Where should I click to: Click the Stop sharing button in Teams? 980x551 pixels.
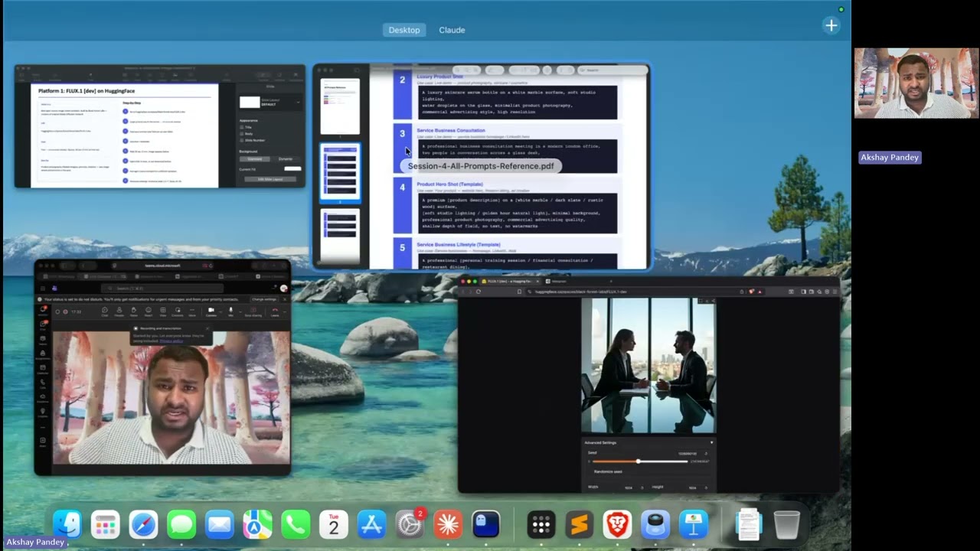[253, 312]
